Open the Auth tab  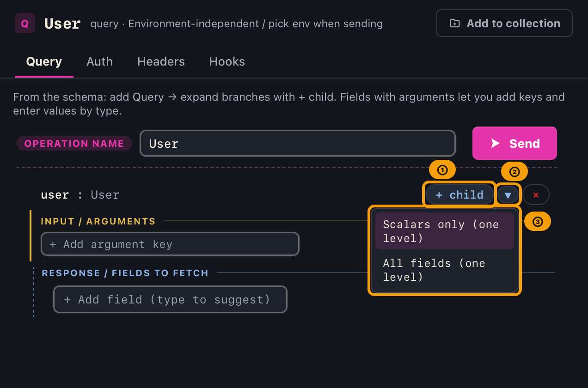99,61
